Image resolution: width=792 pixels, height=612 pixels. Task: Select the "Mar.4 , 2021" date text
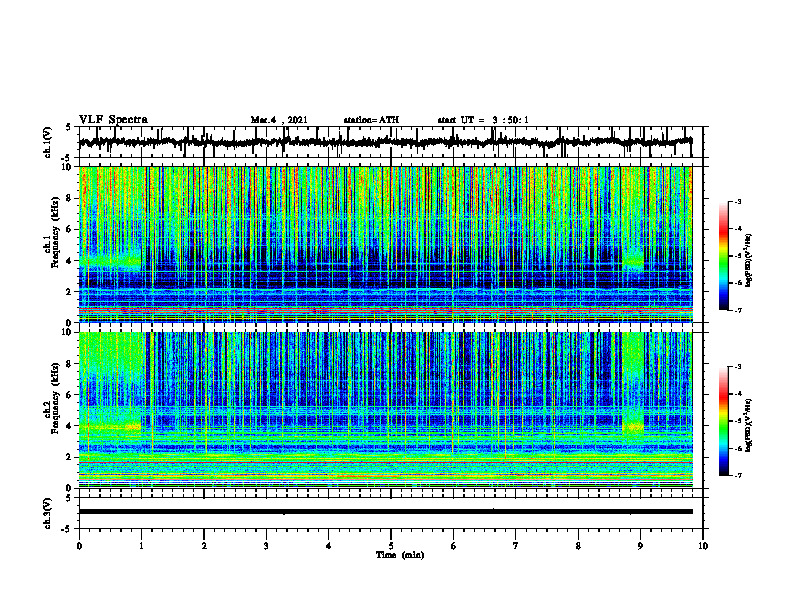pos(279,120)
